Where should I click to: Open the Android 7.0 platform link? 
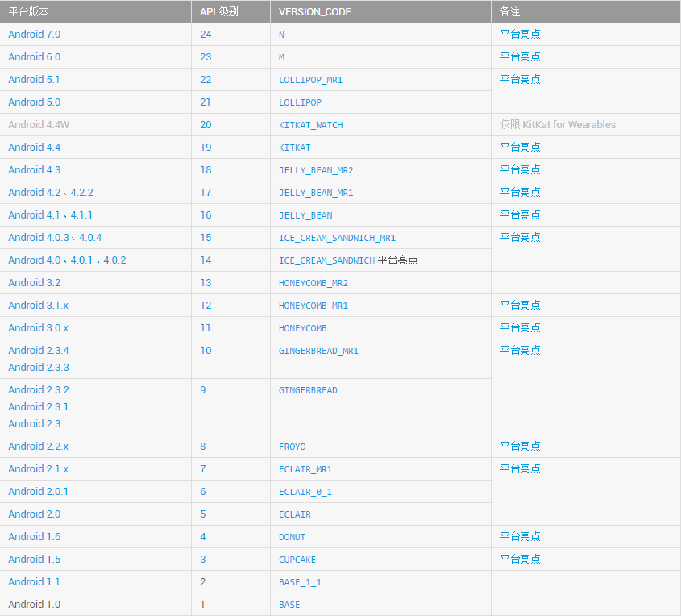(35, 35)
